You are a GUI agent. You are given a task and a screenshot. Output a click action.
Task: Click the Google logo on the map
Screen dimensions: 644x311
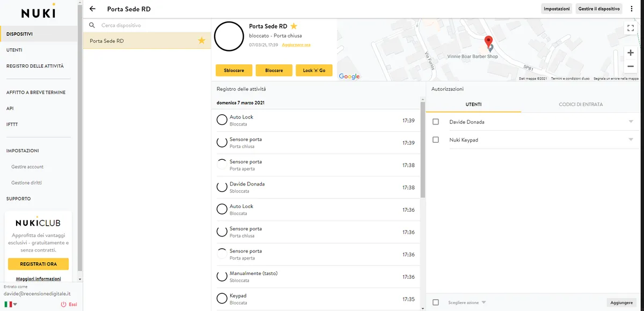349,77
